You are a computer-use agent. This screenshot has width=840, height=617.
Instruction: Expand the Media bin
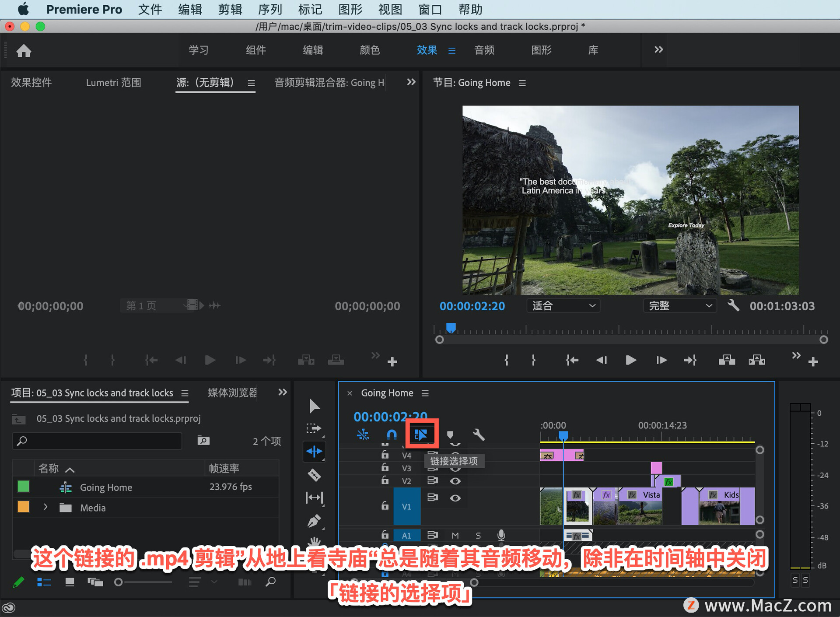45,507
